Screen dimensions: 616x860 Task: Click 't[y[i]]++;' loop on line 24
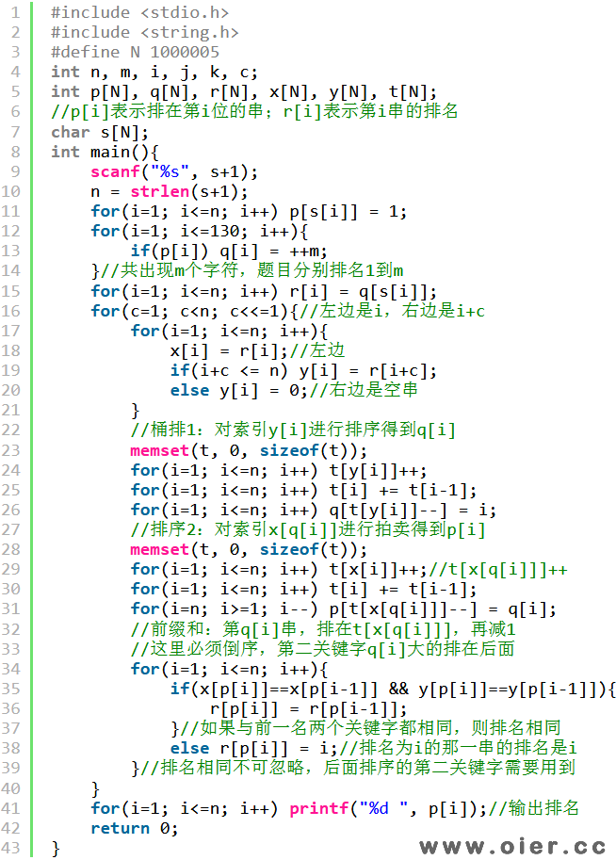tap(279, 470)
